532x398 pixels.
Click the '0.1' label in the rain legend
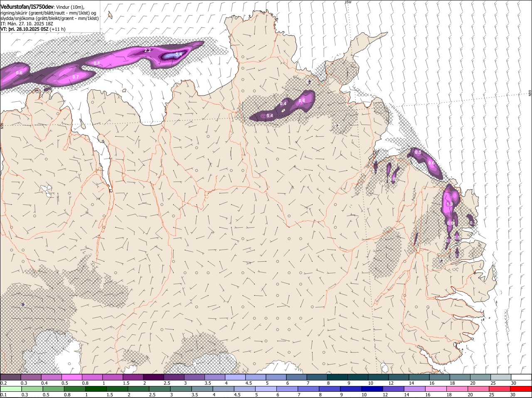[x=3, y=395]
